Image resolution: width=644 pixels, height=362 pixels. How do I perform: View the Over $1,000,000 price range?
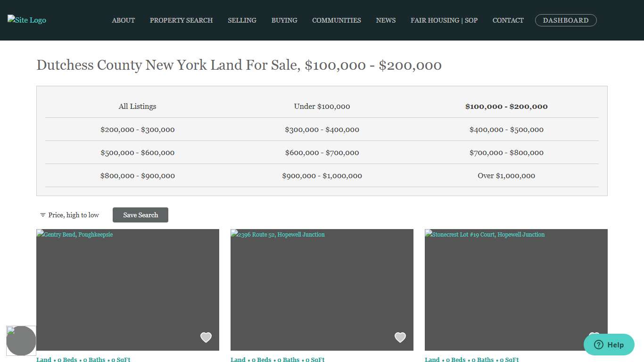point(506,175)
